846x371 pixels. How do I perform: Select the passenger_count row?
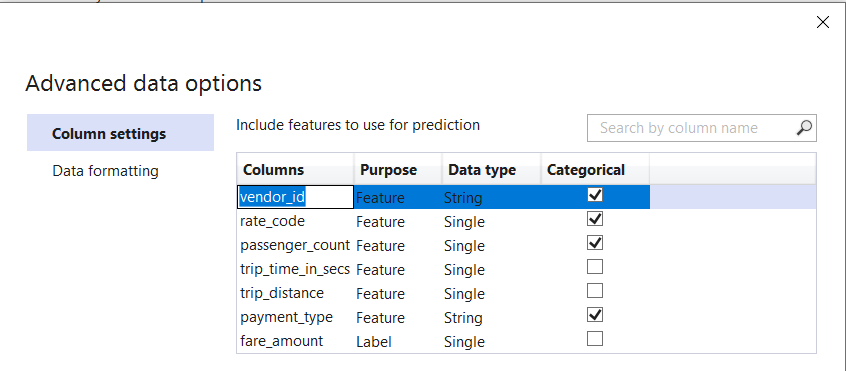(526, 245)
